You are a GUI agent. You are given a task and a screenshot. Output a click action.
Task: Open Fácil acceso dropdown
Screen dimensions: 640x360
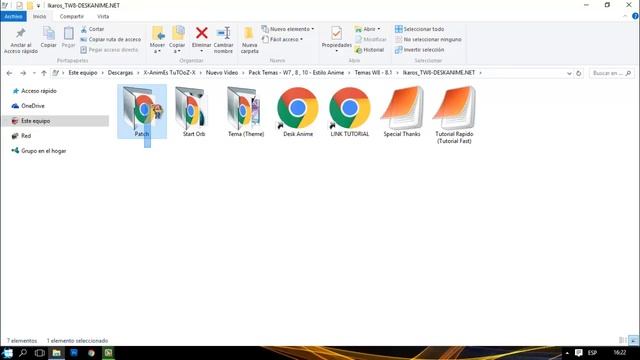pos(282,40)
